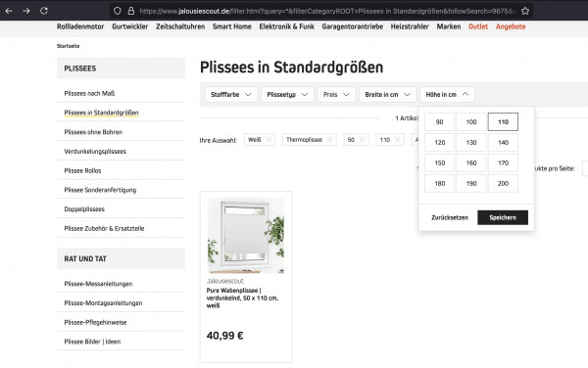Open Doppelplissees sidebar link
The width and height of the screenshot is (588, 368).
[x=84, y=209]
